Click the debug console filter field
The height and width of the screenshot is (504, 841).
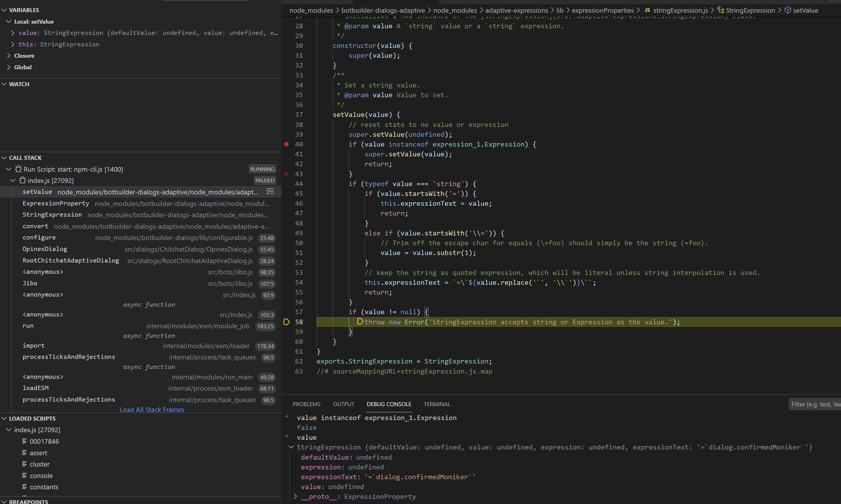coord(815,404)
